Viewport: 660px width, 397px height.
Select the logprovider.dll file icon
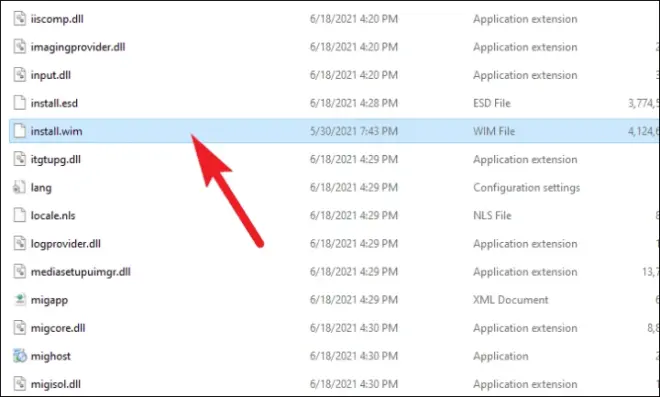pos(19,243)
